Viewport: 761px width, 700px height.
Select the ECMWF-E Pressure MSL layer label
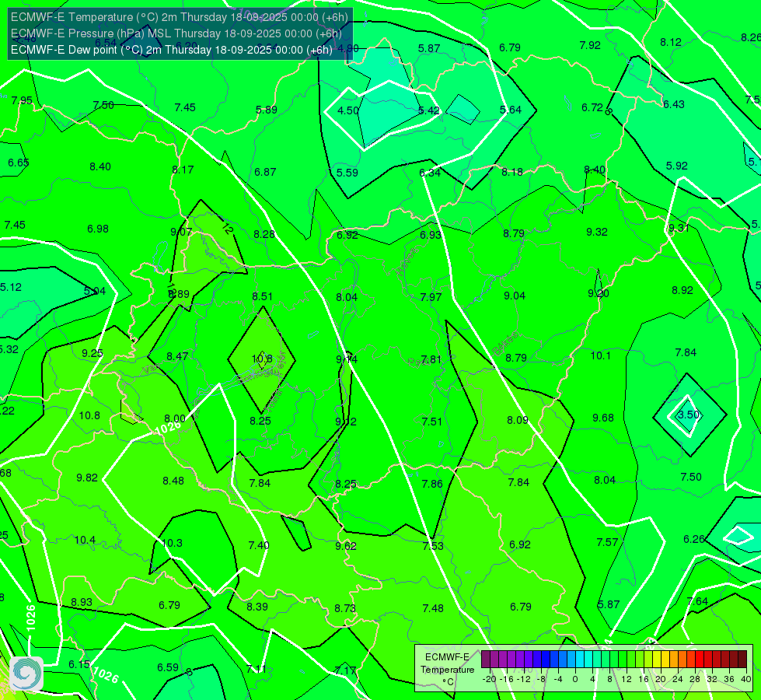point(176,33)
